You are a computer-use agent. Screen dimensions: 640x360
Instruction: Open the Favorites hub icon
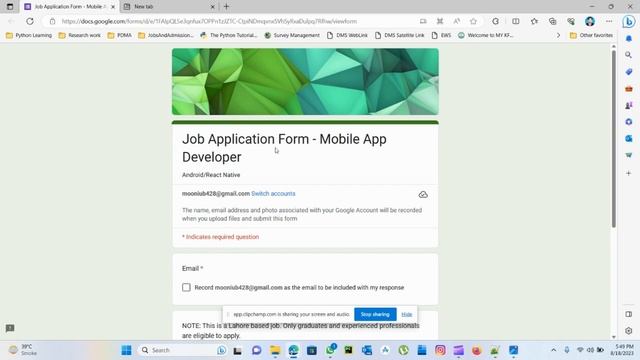(x=534, y=21)
